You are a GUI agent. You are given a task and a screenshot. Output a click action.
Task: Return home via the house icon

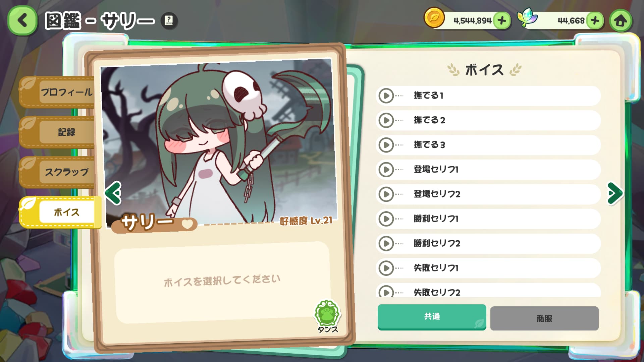[x=621, y=21]
